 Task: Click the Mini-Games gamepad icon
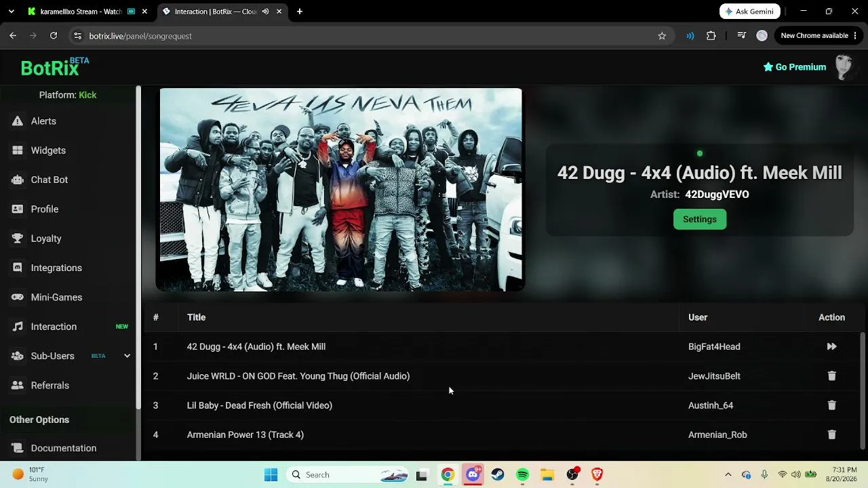coord(18,298)
